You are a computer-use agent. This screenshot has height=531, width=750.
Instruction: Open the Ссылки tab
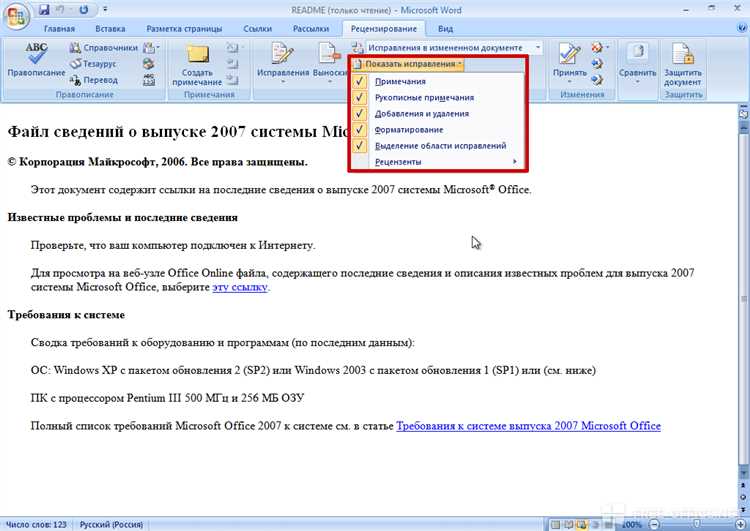[x=257, y=29]
